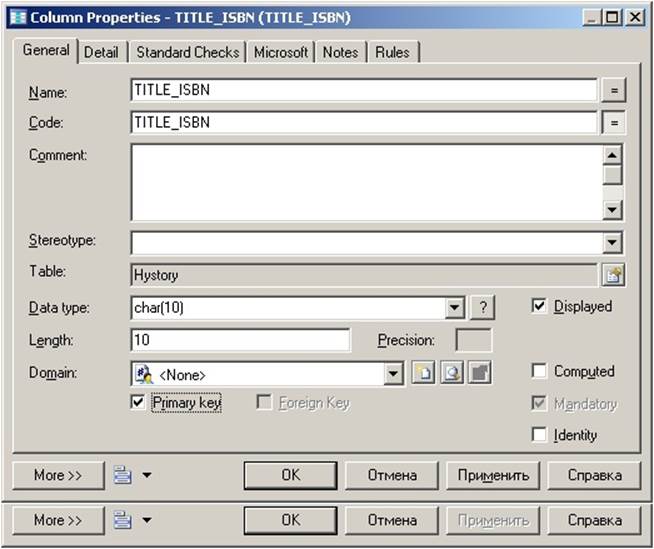
Task: Open the Data type dropdown arrow
Action: 454,308
